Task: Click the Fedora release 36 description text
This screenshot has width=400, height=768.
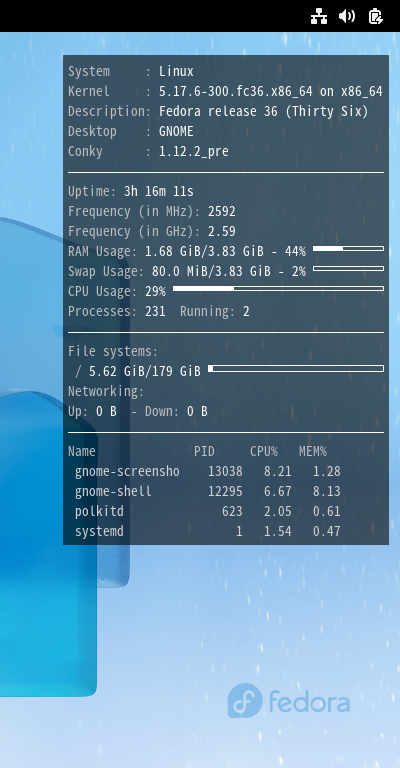Action: coord(263,112)
